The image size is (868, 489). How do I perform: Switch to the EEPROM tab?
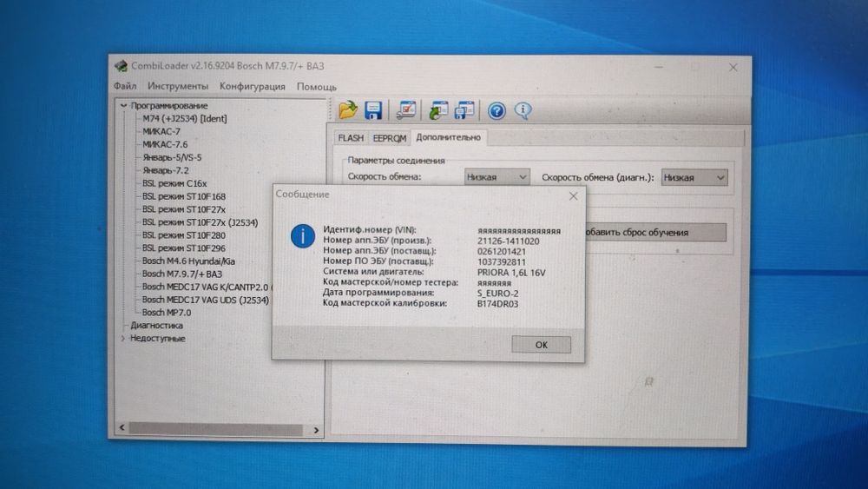pos(389,138)
